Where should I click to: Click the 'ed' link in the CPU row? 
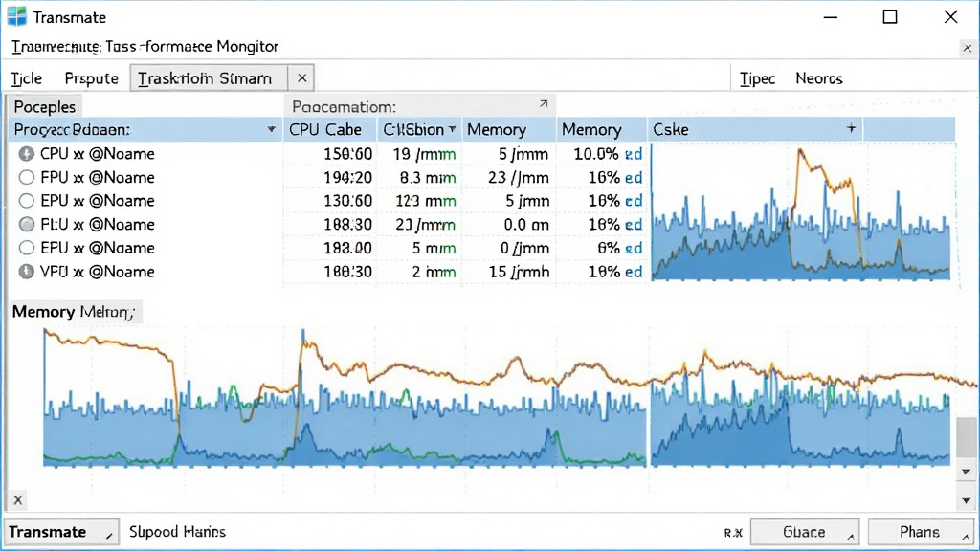point(634,154)
